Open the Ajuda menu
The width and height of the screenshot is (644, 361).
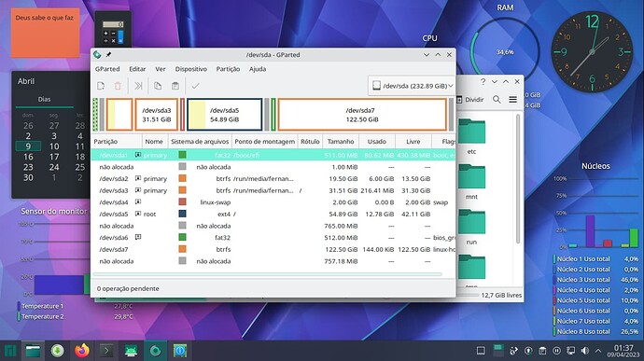tap(258, 69)
